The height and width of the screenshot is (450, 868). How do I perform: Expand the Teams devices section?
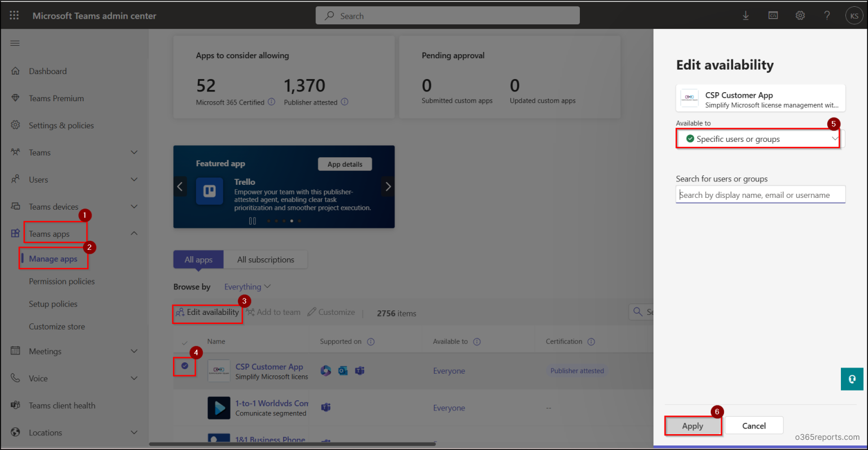click(134, 207)
